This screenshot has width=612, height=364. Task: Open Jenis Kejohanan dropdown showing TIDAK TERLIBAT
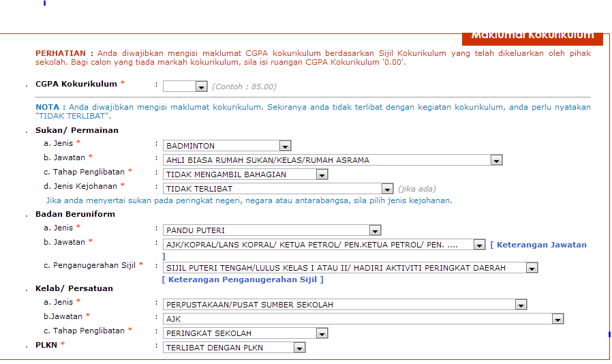[x=278, y=189]
